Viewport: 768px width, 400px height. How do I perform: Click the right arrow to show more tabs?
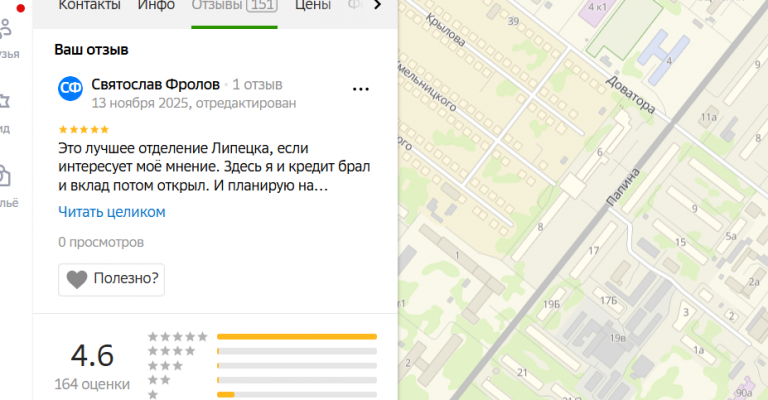tap(377, 5)
